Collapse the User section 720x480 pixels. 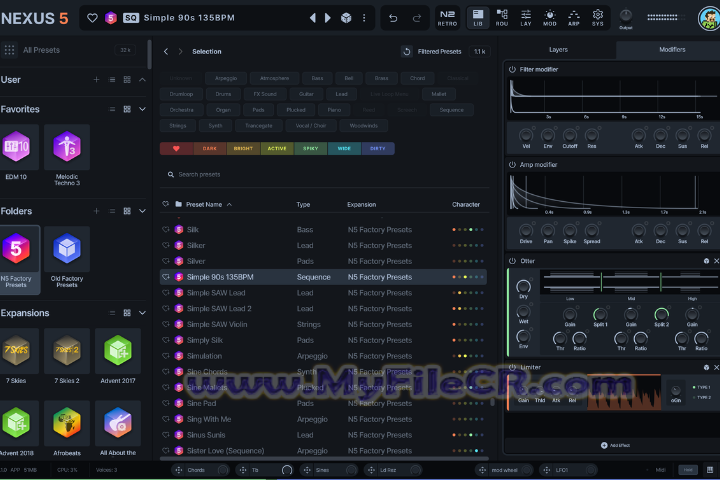tap(142, 79)
